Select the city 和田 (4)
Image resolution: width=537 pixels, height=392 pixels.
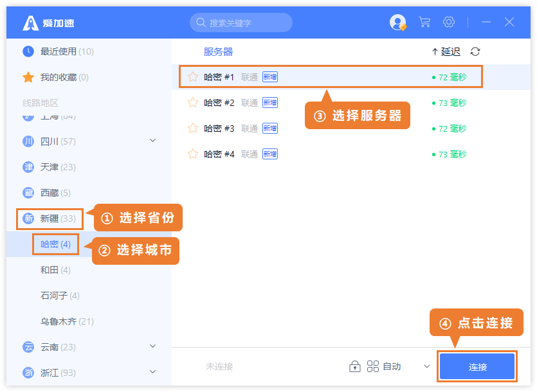55,270
